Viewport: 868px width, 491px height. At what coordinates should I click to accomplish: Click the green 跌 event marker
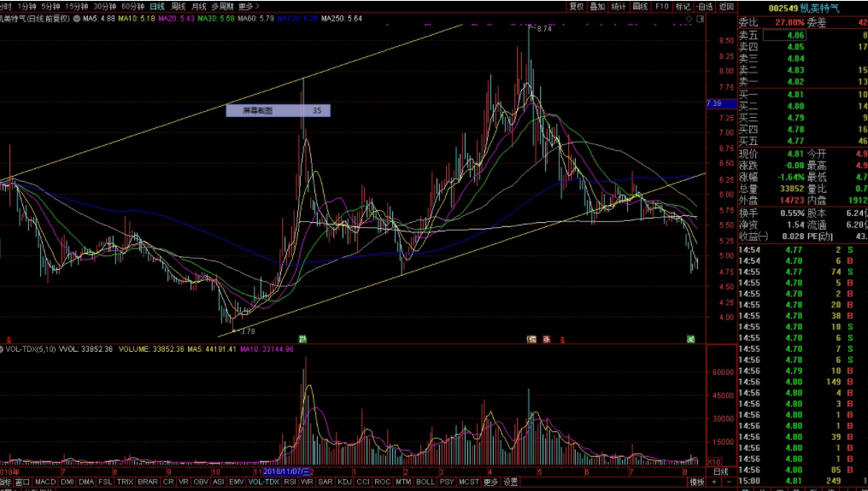point(302,339)
